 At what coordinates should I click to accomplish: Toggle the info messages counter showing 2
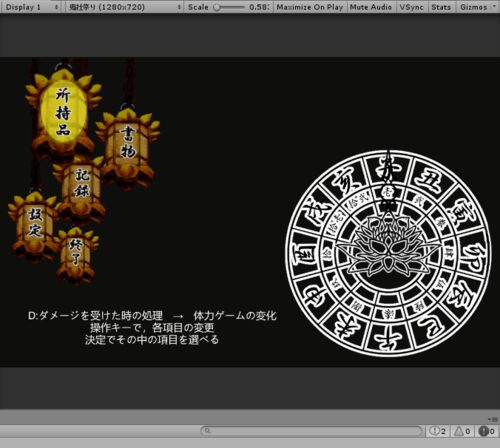pos(437,431)
